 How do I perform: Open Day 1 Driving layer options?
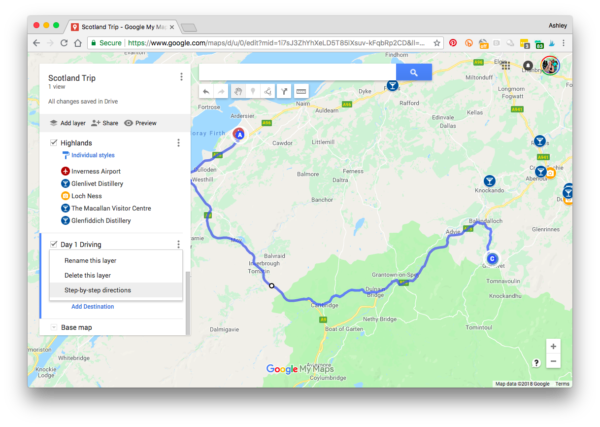[178, 244]
